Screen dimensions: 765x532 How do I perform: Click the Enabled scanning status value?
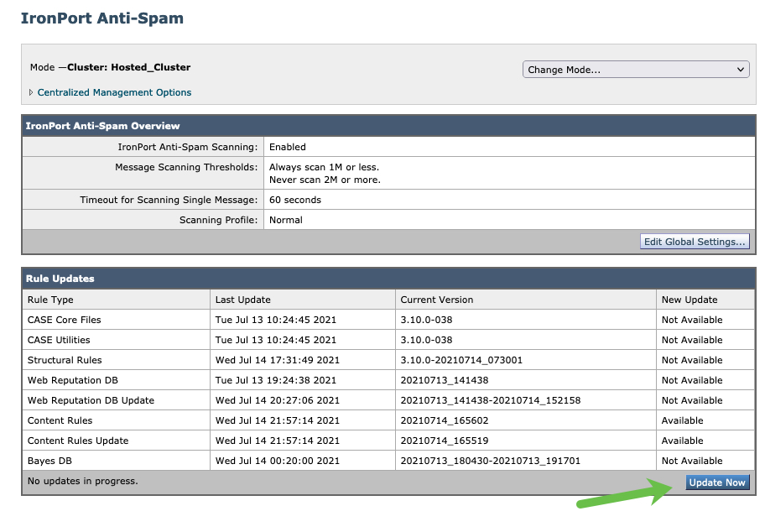[x=288, y=147]
